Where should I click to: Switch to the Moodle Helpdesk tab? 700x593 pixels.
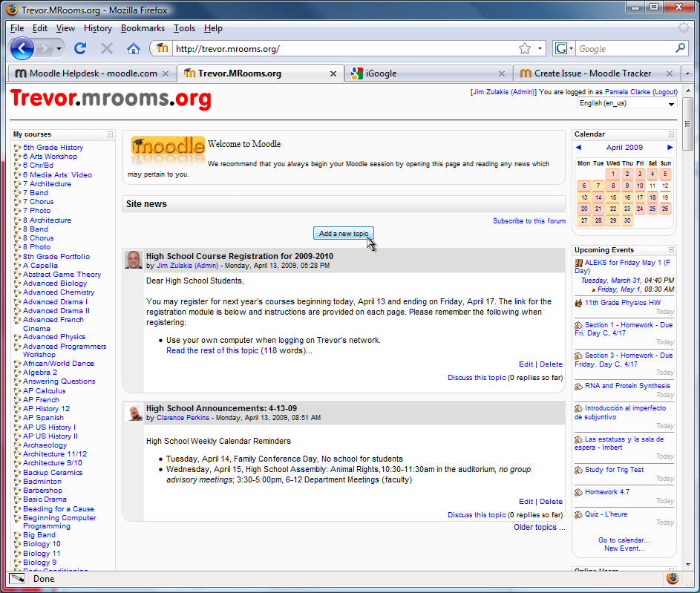pos(92,73)
